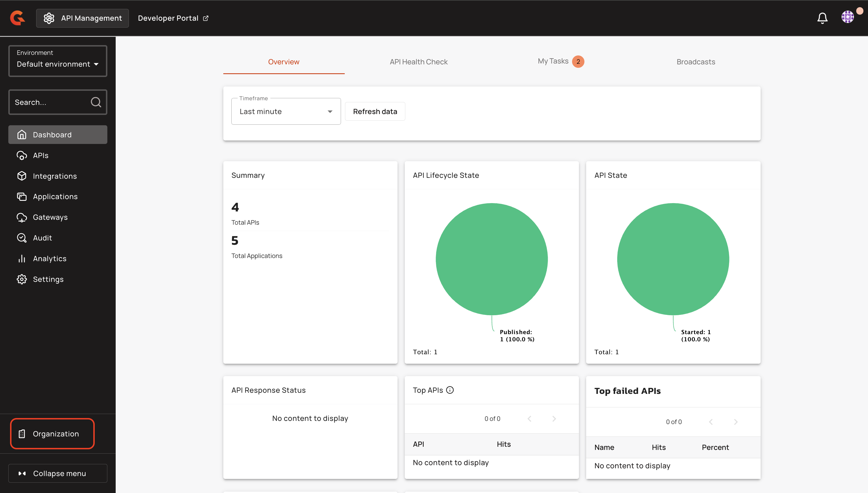Image resolution: width=868 pixels, height=493 pixels.
Task: Open the Timeframe Last minute dropdown
Action: (x=286, y=112)
